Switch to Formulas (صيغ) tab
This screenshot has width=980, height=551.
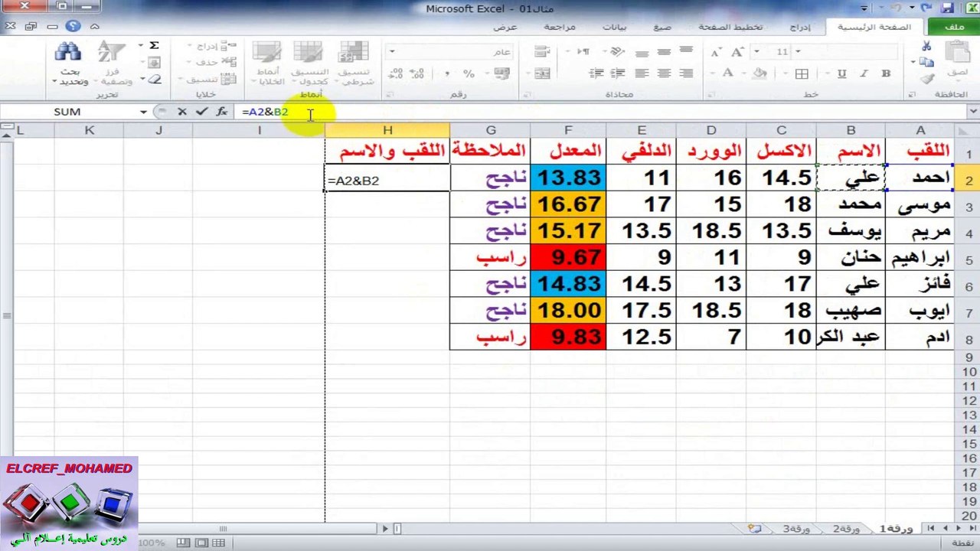click(662, 27)
